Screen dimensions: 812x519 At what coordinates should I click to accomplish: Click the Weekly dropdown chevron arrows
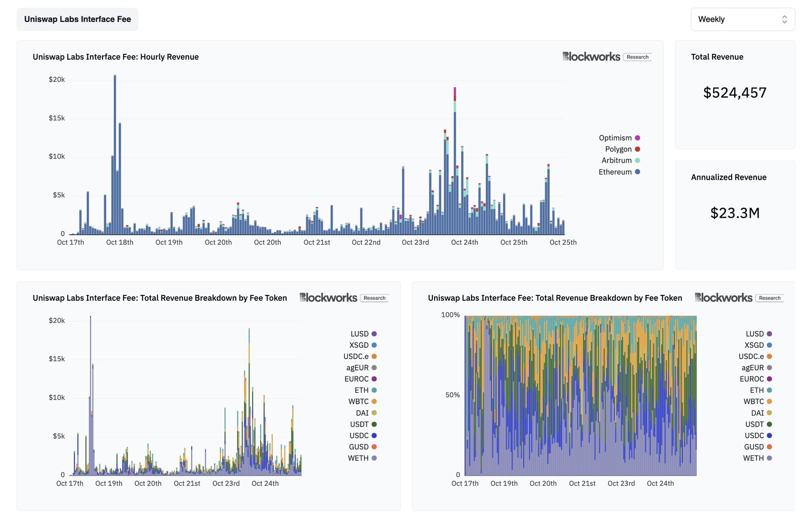tap(785, 20)
